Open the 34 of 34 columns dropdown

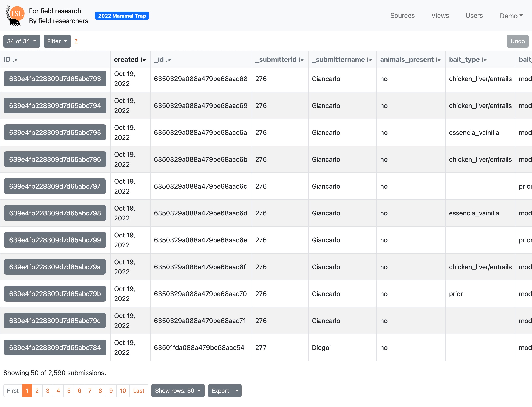click(x=21, y=41)
